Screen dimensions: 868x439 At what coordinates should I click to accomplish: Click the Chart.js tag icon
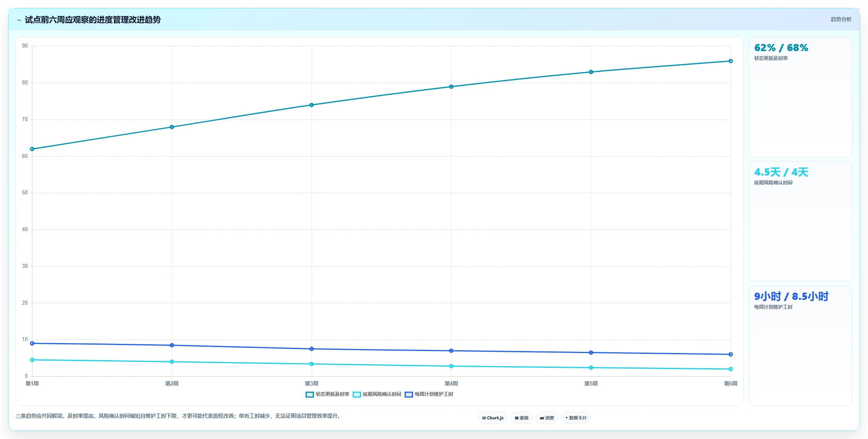tap(484, 418)
